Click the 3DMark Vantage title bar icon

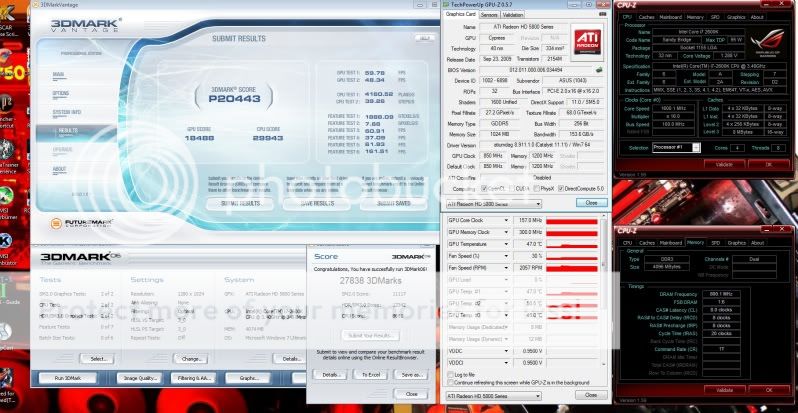36,4
